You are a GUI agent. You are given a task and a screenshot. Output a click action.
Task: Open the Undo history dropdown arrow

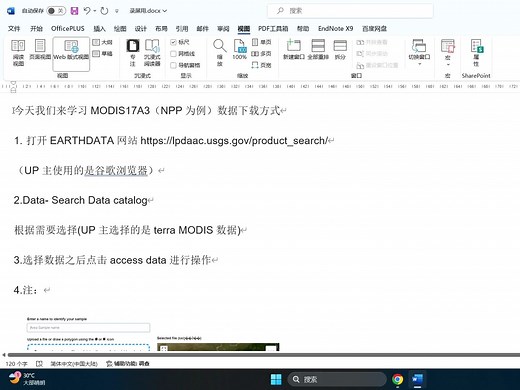[x=95, y=11]
